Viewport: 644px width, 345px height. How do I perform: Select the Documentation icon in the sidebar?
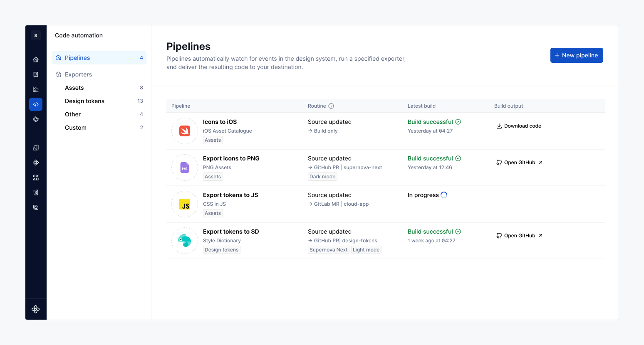36,74
